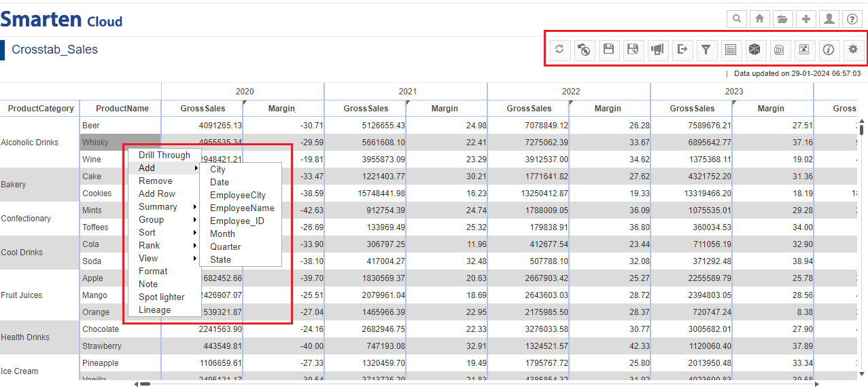Click the Chocolate product row label
Screen dimensions: 868x389
point(120,329)
